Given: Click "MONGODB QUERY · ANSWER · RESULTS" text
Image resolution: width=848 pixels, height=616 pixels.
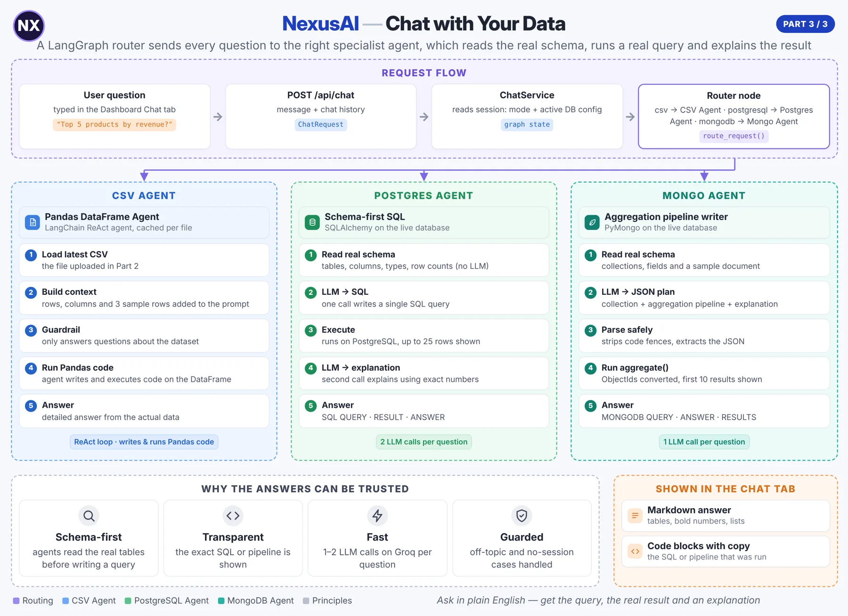Looking at the screenshot, I should point(679,417).
